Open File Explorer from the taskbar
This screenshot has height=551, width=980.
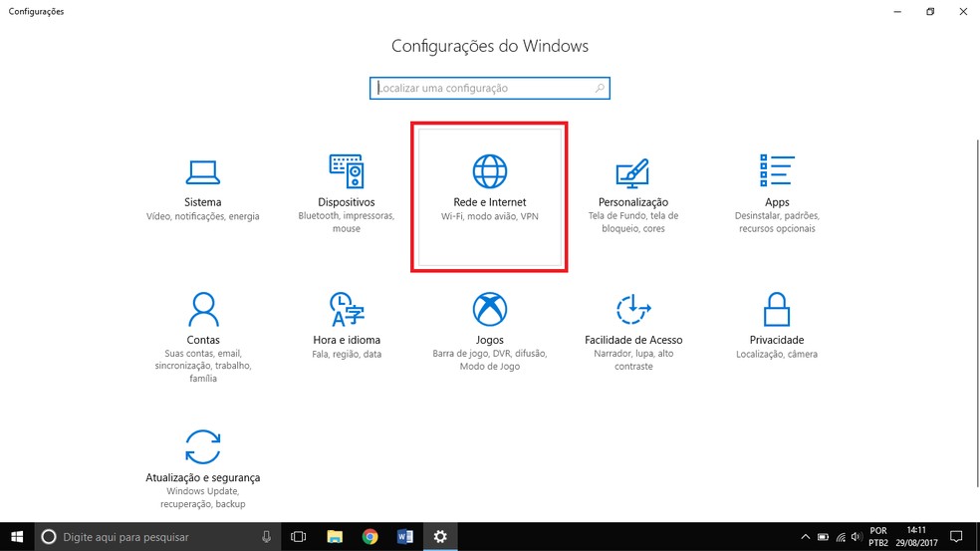point(335,537)
